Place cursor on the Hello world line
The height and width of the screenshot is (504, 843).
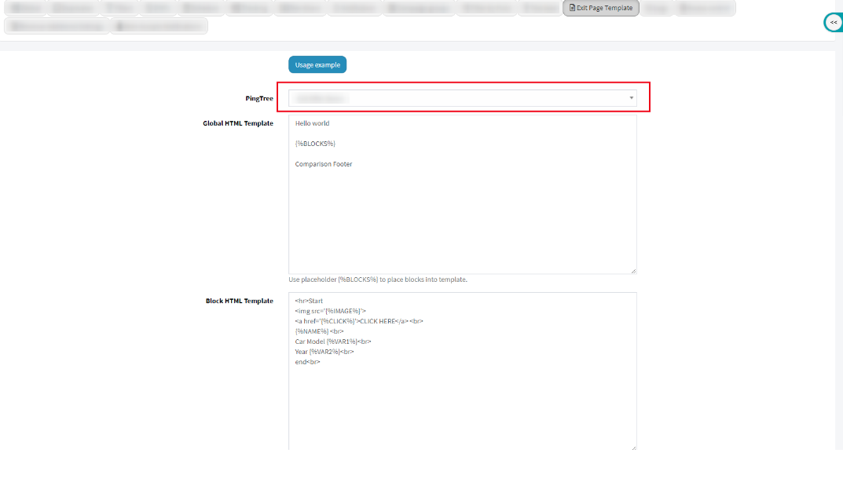pos(313,123)
